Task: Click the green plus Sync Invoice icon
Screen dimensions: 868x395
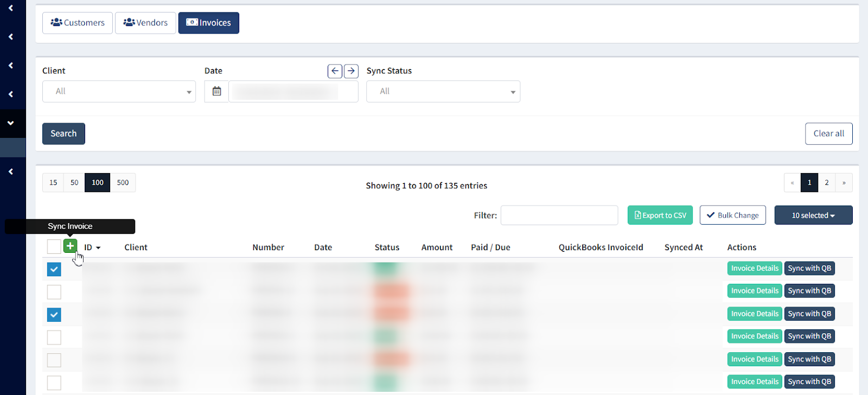Action: pos(70,246)
